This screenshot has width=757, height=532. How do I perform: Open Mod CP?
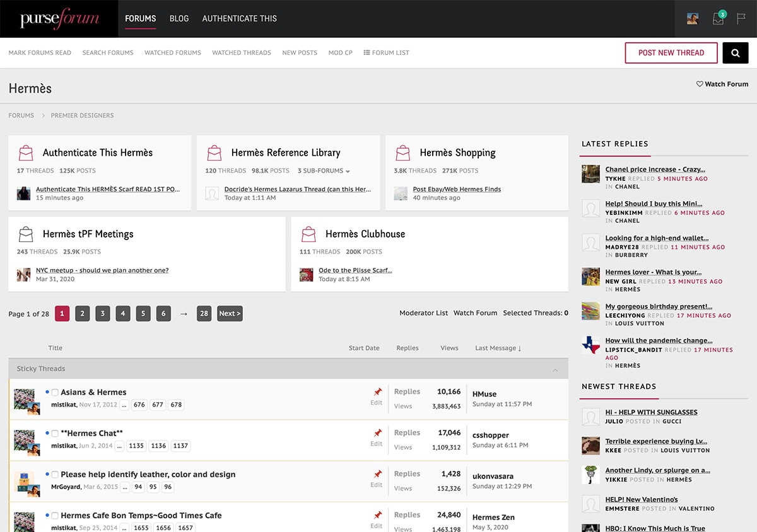(341, 53)
